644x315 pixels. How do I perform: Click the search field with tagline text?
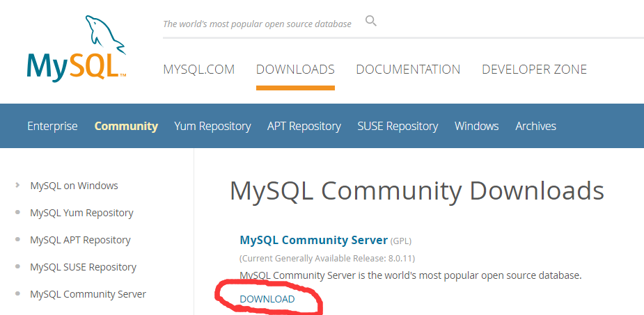(257, 24)
